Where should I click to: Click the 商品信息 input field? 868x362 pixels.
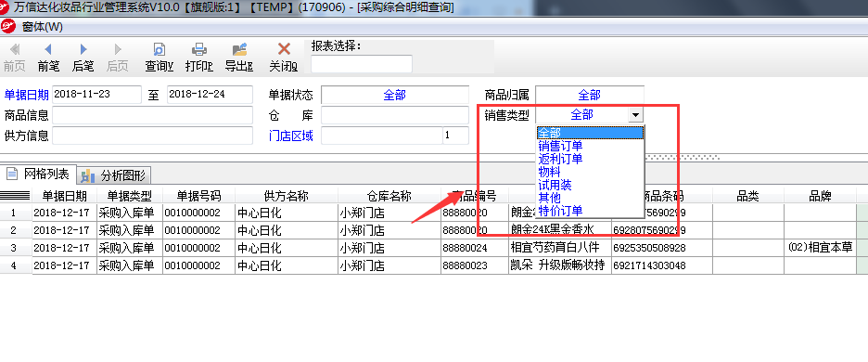152,115
